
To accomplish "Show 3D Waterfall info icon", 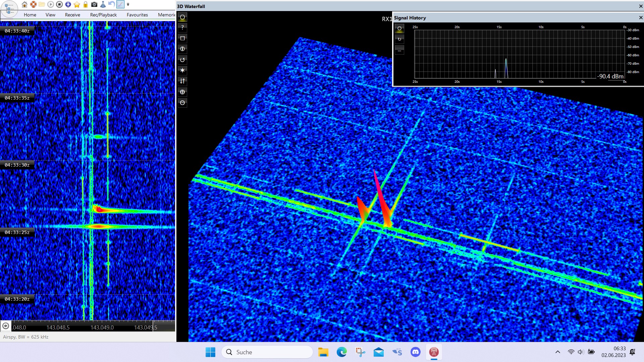I will click(182, 49).
